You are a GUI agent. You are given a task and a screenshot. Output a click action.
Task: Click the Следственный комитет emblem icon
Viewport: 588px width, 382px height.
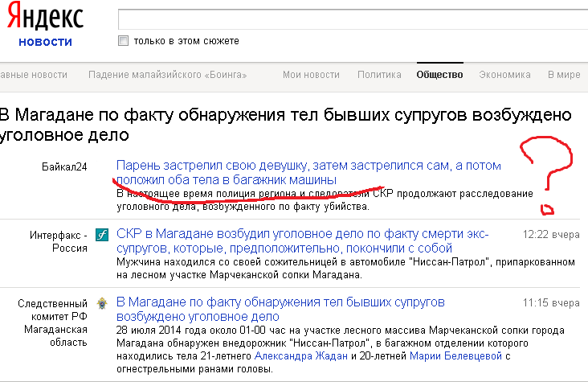pos(102,303)
